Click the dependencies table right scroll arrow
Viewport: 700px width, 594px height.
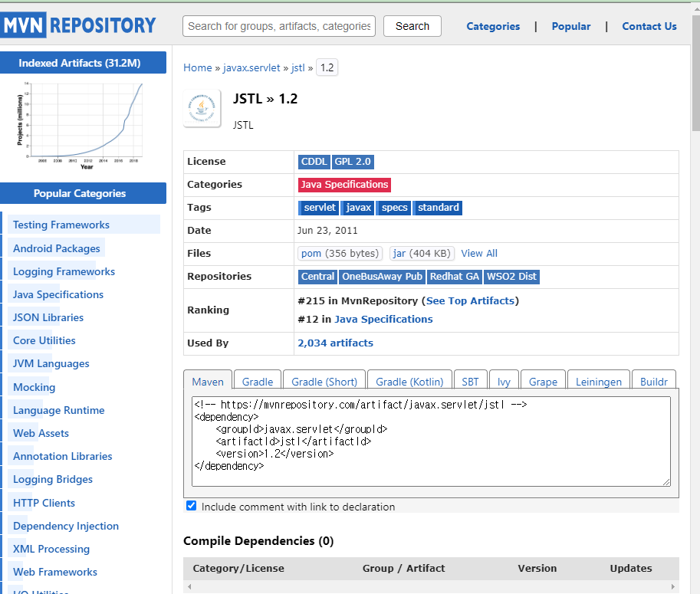[672, 587]
